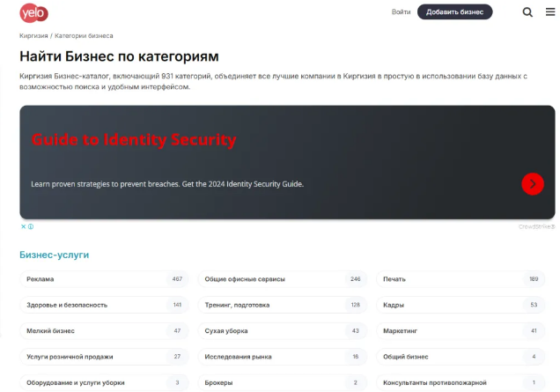Open the search magnifier icon
The height and width of the screenshot is (392, 560).
(x=527, y=12)
